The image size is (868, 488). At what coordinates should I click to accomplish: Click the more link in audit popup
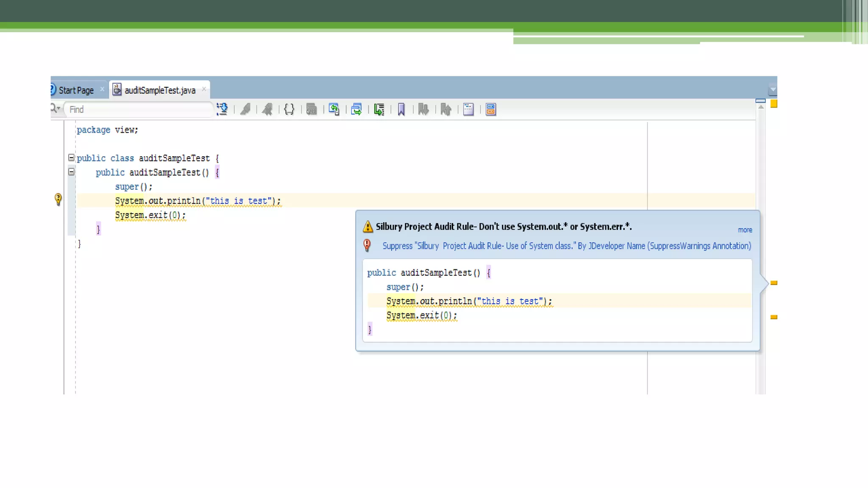point(745,230)
